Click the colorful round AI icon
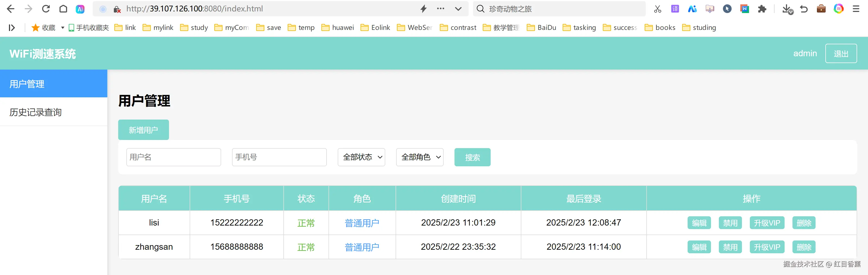 839,9
